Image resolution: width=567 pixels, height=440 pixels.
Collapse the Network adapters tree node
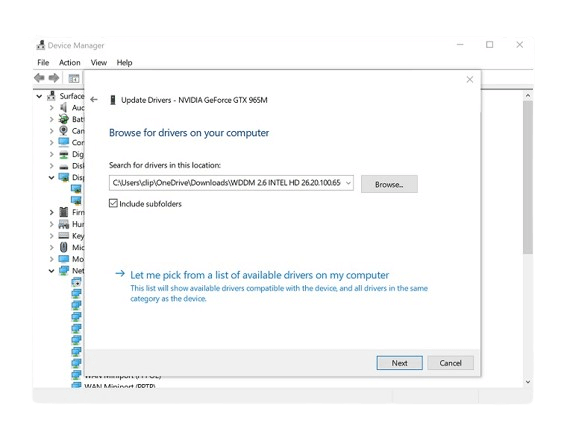51,270
